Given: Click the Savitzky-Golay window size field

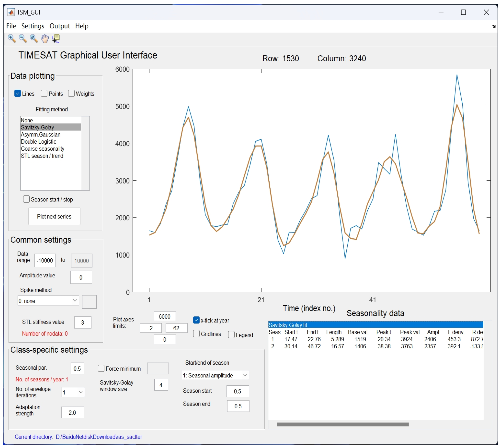Looking at the screenshot, I should point(161,385).
